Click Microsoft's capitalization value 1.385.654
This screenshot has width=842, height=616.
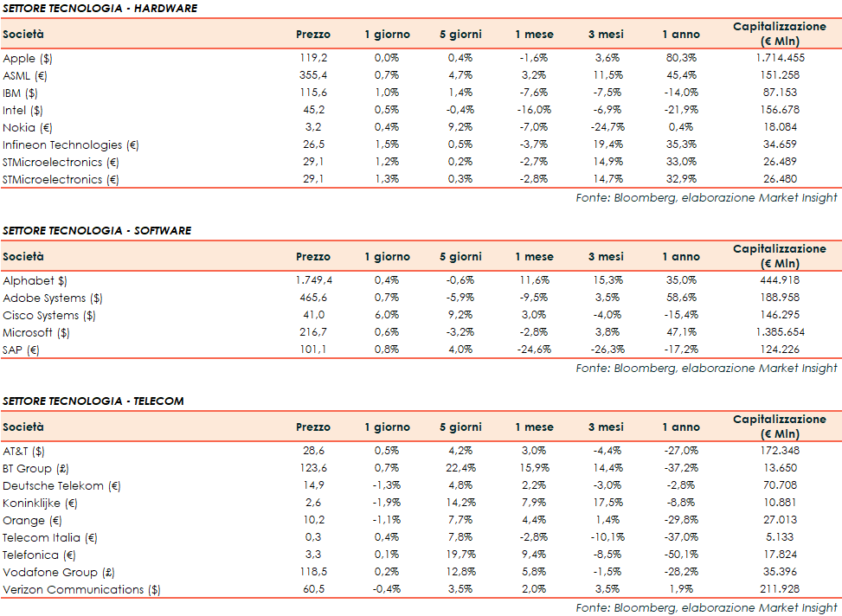(x=780, y=332)
